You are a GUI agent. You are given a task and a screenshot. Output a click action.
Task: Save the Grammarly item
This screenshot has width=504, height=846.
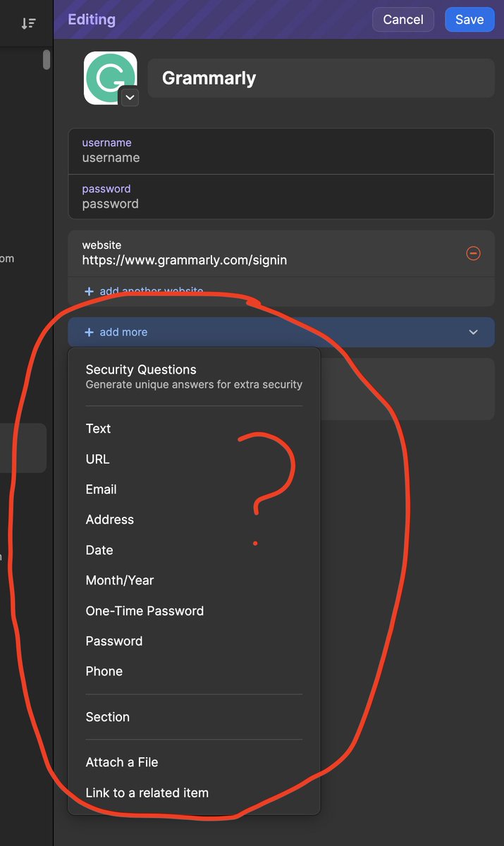click(469, 20)
